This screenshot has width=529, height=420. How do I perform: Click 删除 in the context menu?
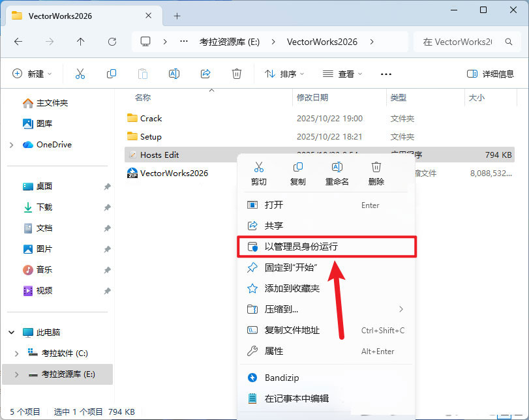click(376, 174)
